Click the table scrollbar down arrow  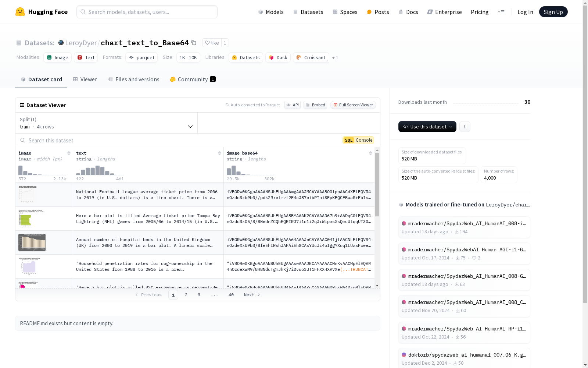377,286
